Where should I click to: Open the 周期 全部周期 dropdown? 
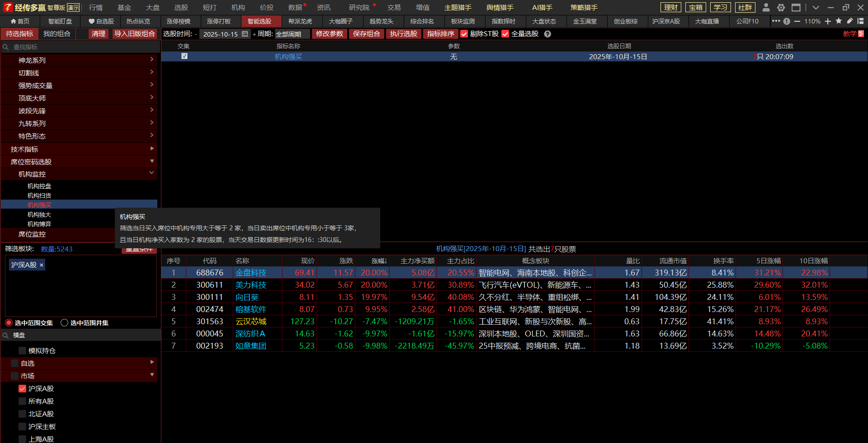pos(292,34)
